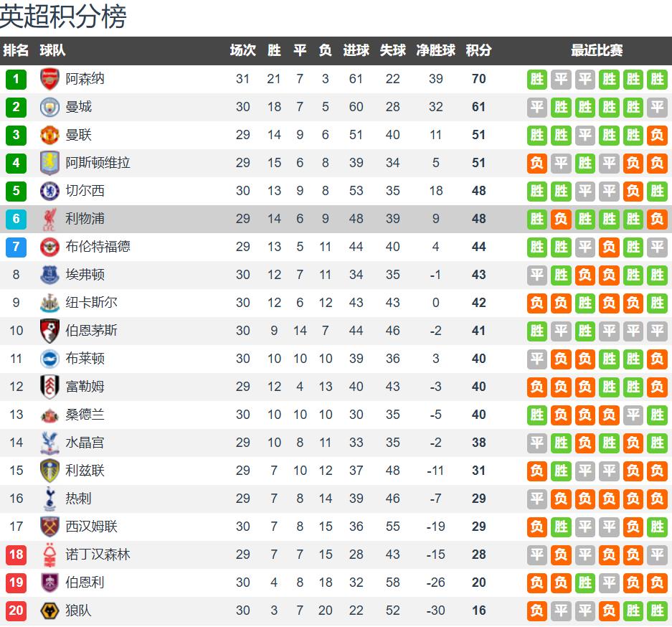Image resolution: width=672 pixels, height=627 pixels.
Task: Click the Tottenham (热刺) crest icon
Action: click(49, 499)
